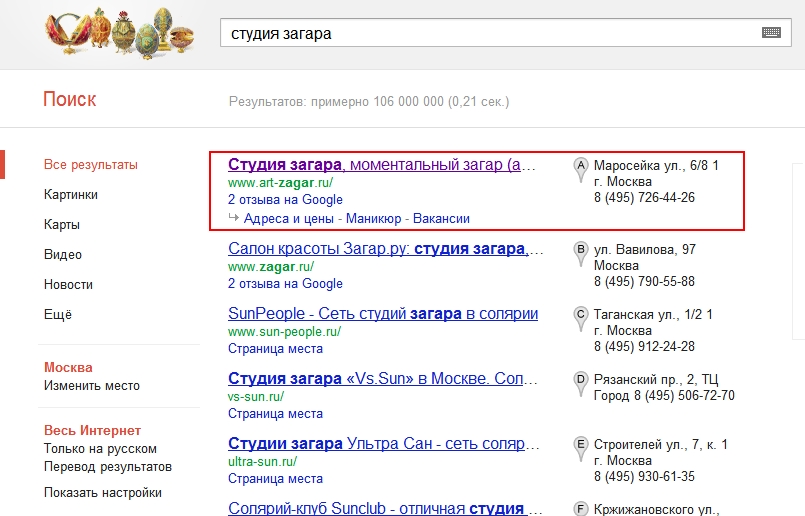This screenshot has height=516, width=805.
Task: Filter results by 'Только на русском'
Action: 100,449
